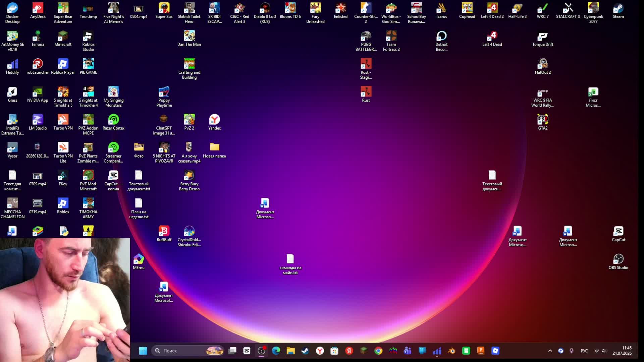Click the STALCRAFT X desktop icon

[568, 10]
